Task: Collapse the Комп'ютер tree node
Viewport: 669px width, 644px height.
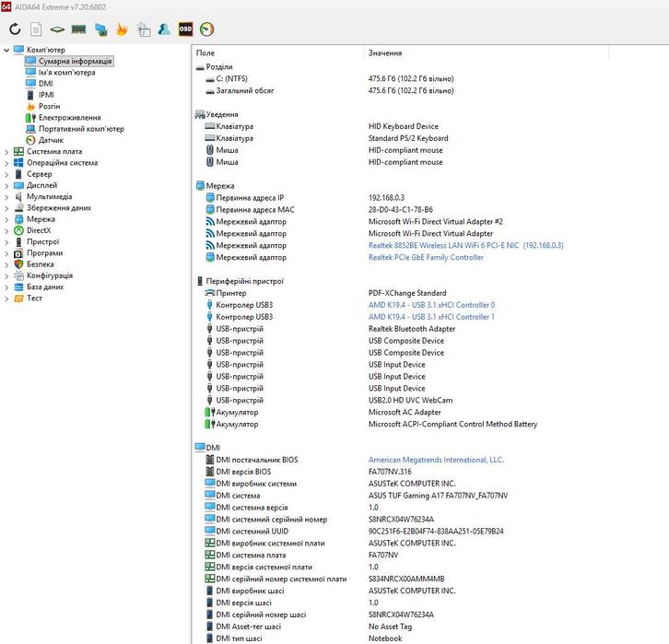Action: [x=7, y=50]
